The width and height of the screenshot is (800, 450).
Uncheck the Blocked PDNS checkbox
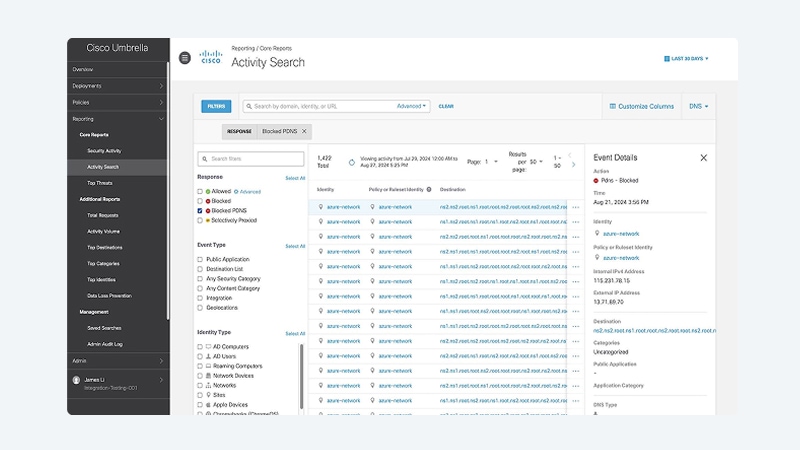tap(200, 211)
